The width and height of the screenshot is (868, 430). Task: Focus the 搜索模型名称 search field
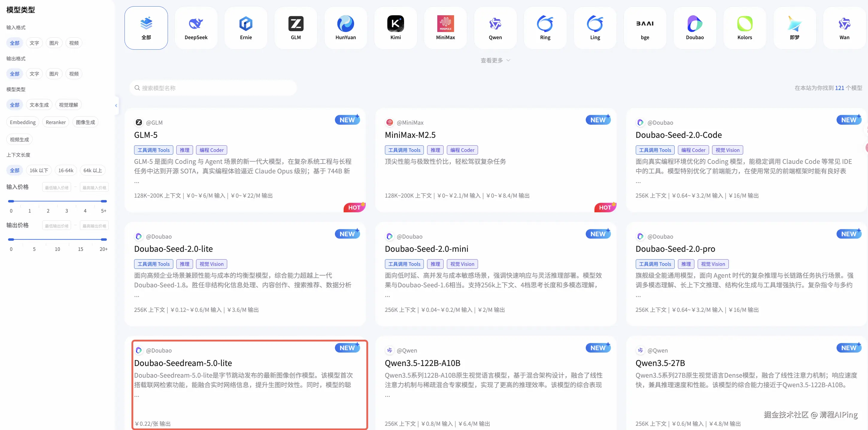213,88
